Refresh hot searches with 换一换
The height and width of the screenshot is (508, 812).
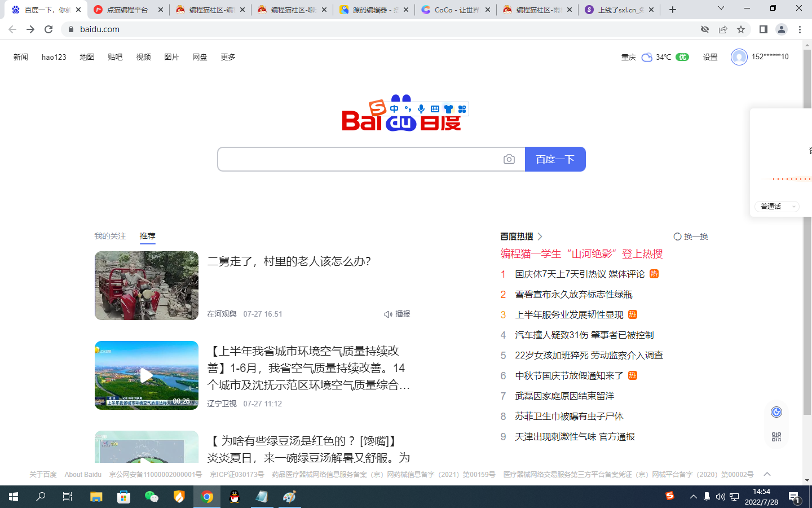point(691,237)
